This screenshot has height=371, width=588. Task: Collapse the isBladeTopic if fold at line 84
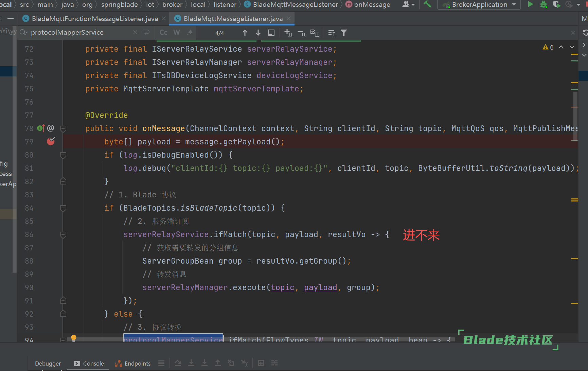pos(63,208)
